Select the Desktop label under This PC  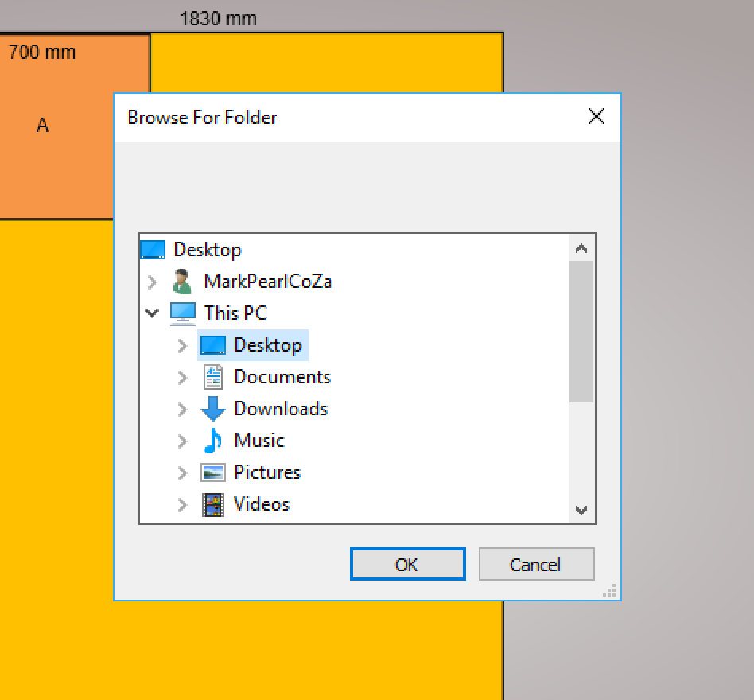[268, 345]
